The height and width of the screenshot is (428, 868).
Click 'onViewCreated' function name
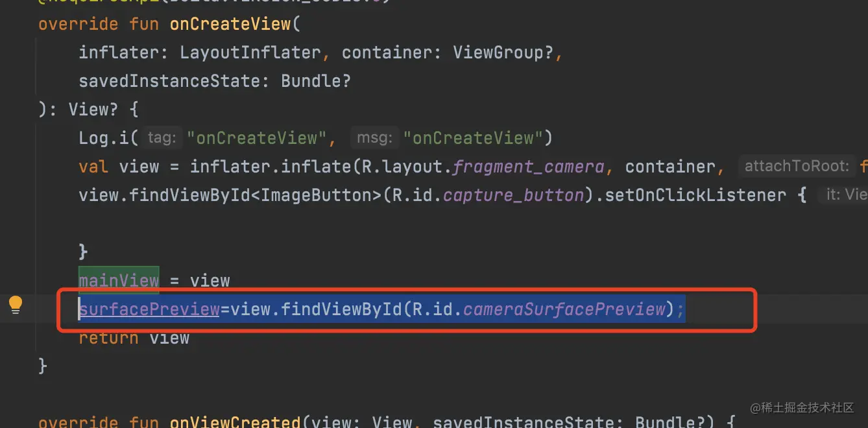[235, 422]
